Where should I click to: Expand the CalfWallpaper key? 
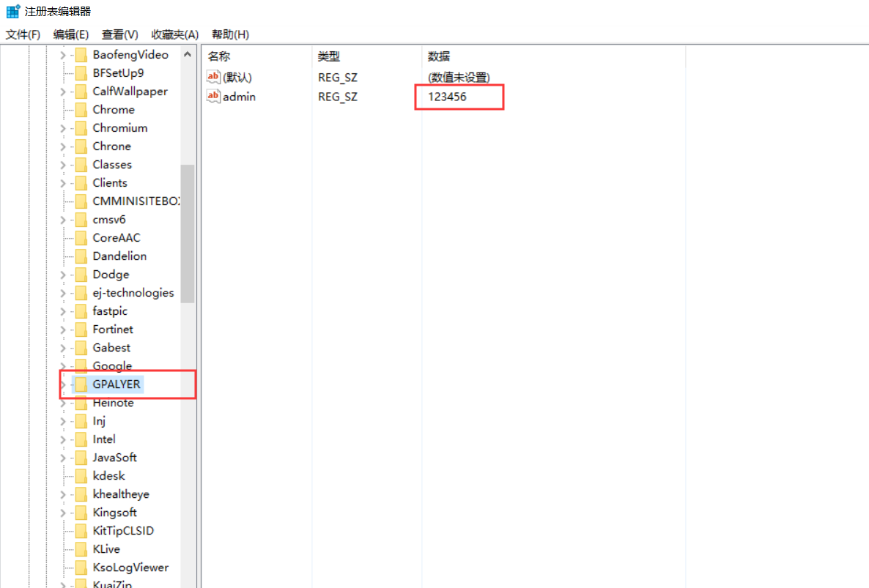[62, 92]
